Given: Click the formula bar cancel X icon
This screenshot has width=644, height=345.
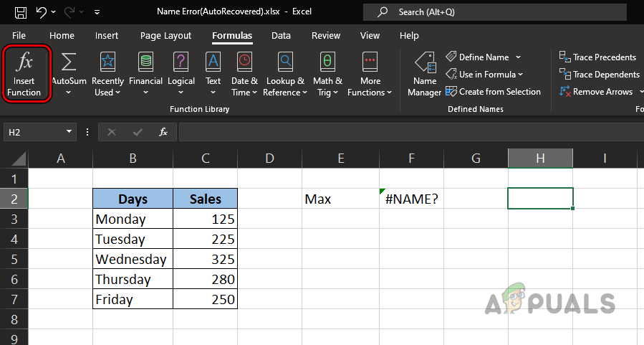Looking at the screenshot, I should (111, 132).
